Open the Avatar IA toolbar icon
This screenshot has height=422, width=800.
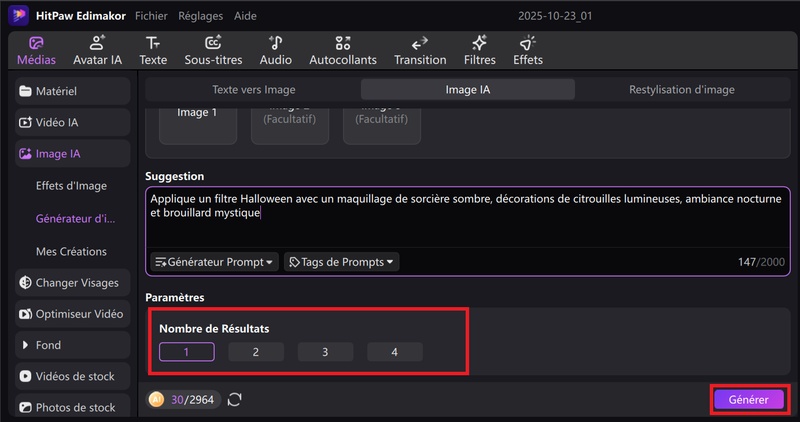point(97,50)
